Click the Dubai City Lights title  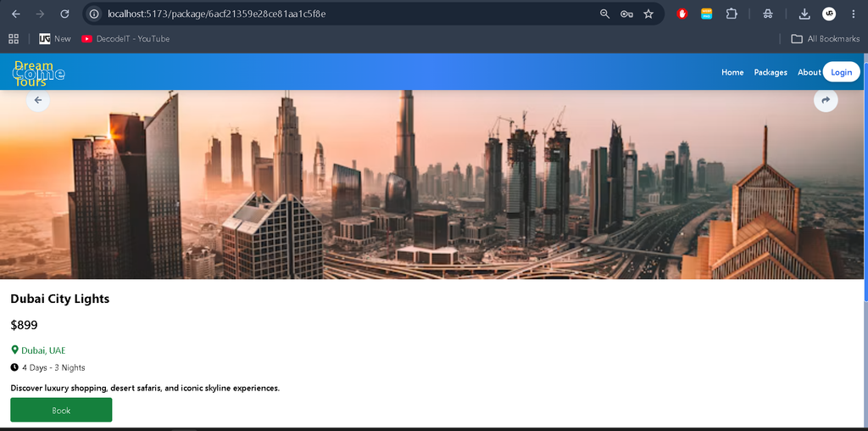(x=60, y=299)
